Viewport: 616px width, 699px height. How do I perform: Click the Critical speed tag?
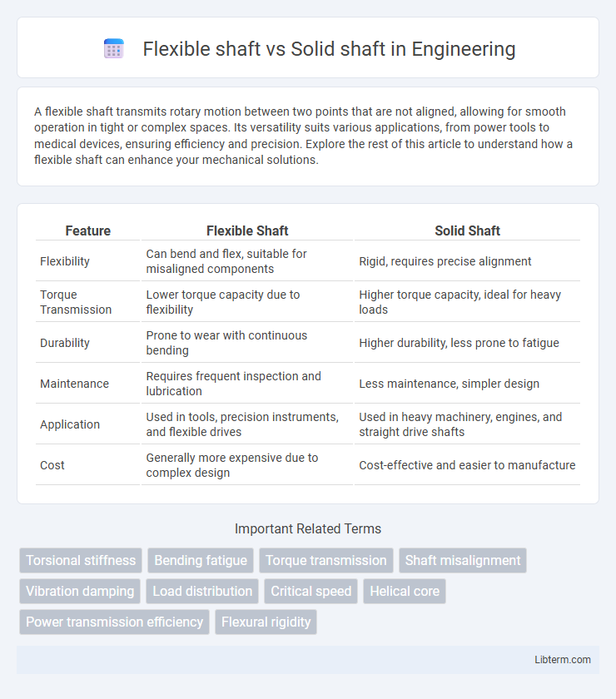pos(310,591)
